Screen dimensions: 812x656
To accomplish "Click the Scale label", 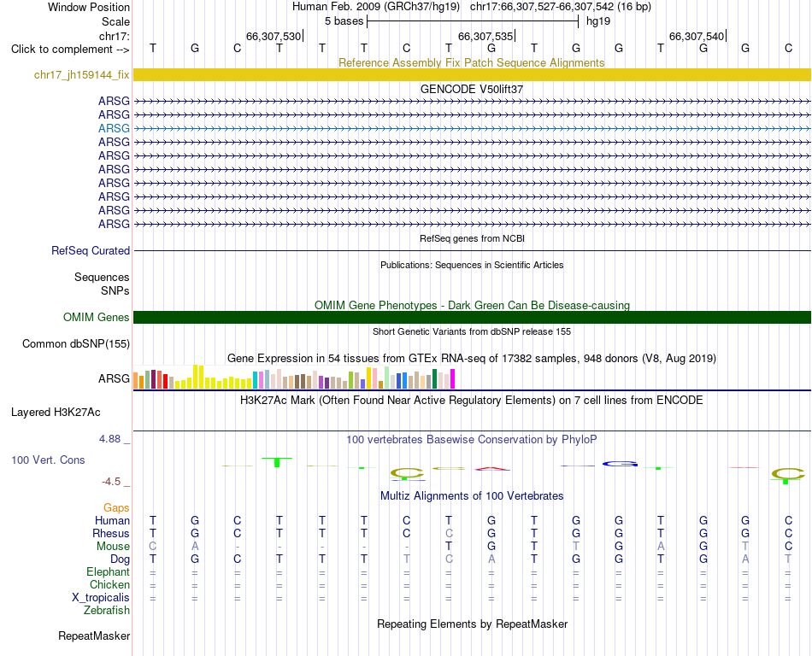I will (x=115, y=21).
